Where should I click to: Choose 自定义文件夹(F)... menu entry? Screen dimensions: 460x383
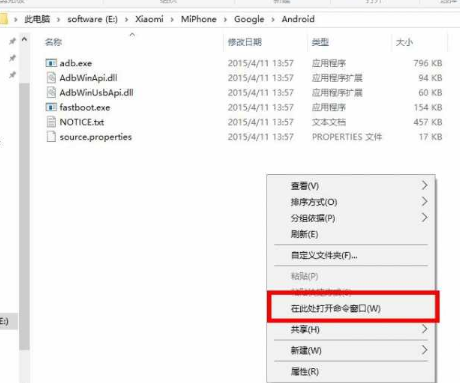pos(351,255)
